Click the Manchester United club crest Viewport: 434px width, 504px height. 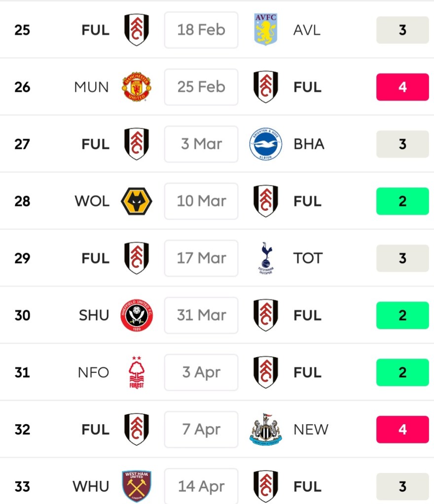click(x=137, y=87)
